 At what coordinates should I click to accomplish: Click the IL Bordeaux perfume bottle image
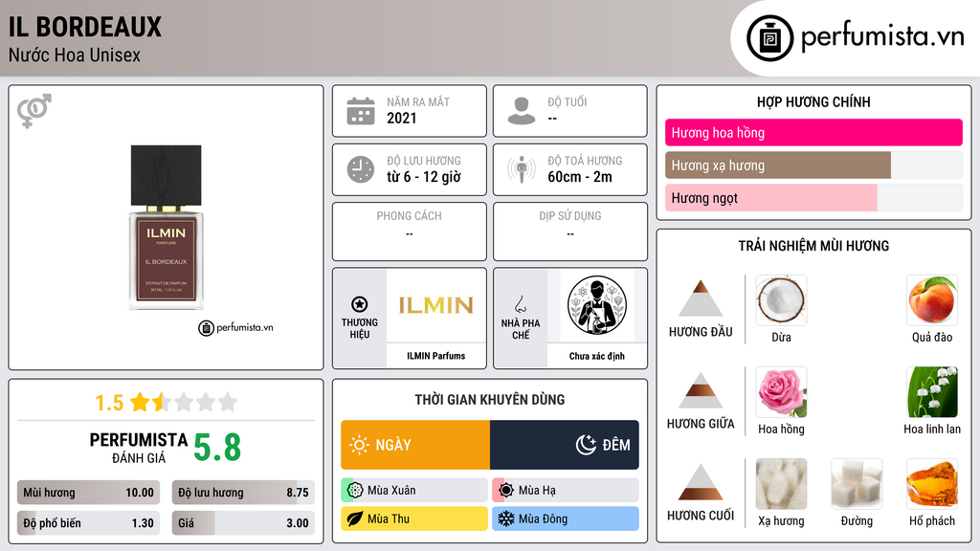[166, 228]
